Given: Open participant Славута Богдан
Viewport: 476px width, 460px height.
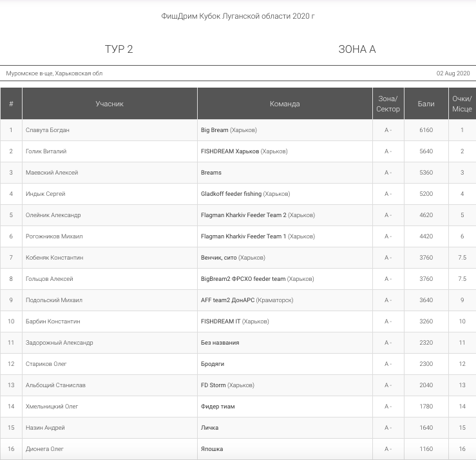Looking at the screenshot, I should [48, 130].
